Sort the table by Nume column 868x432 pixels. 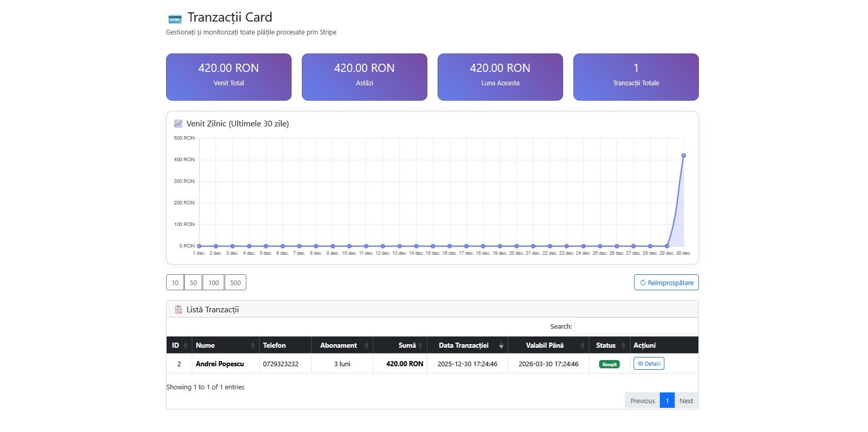(x=225, y=346)
